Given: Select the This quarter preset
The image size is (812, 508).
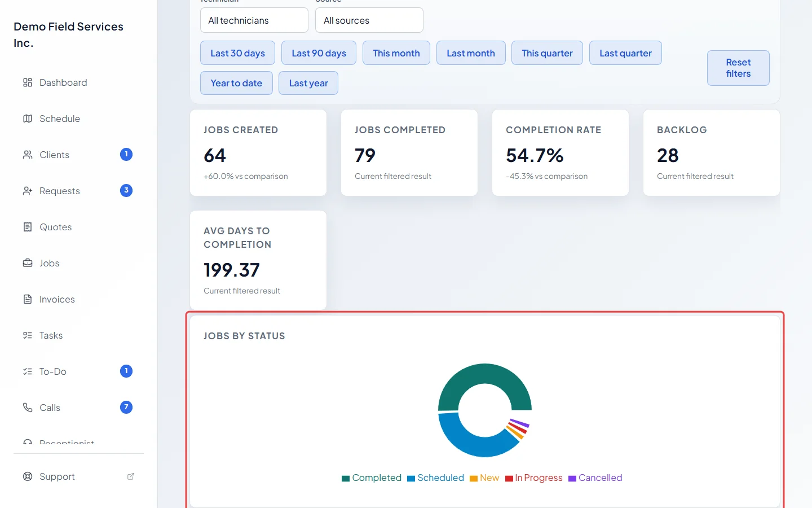Looking at the screenshot, I should pos(547,53).
